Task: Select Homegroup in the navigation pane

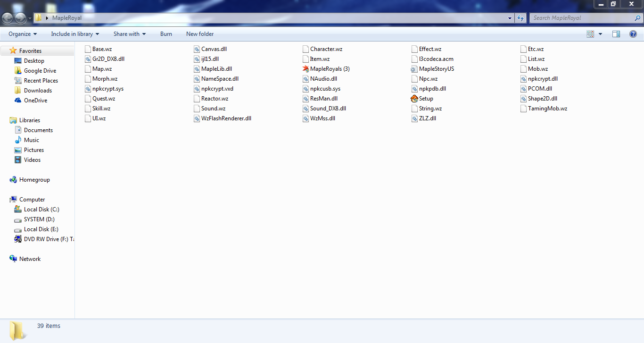Action: point(34,180)
